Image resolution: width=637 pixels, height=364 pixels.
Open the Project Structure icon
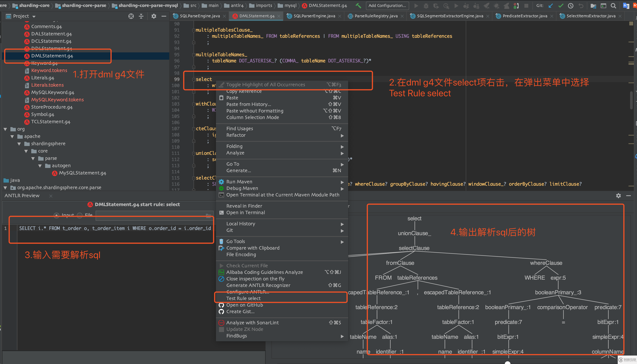(x=593, y=6)
